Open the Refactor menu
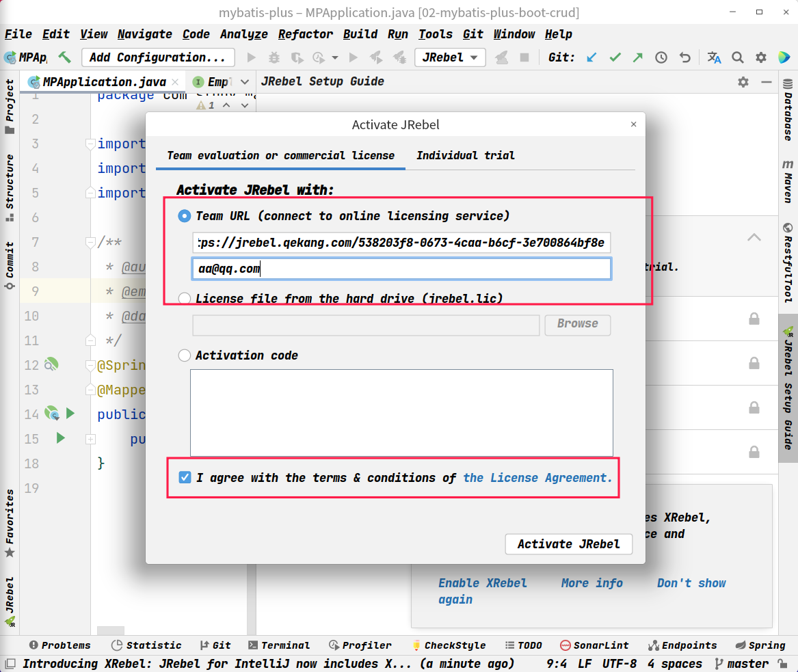The height and width of the screenshot is (672, 798). point(305,34)
